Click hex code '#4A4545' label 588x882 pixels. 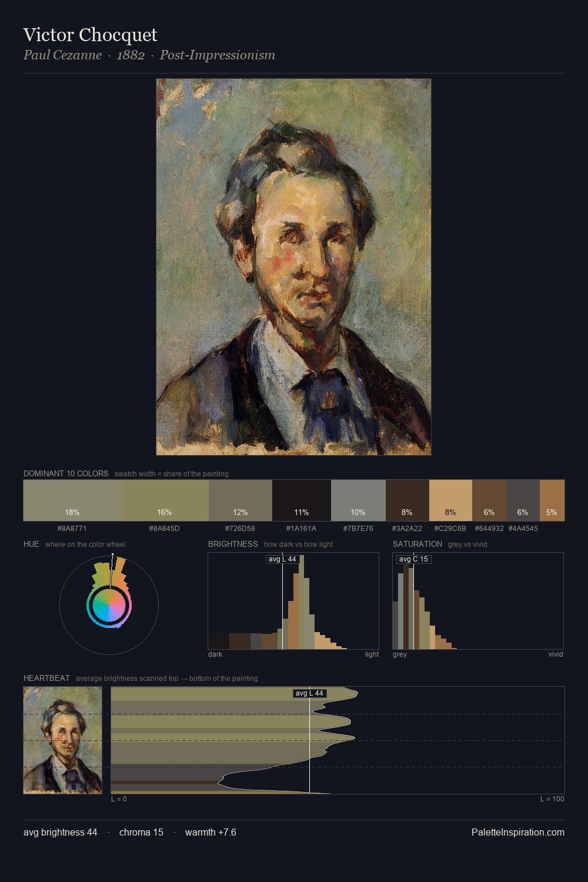523,528
